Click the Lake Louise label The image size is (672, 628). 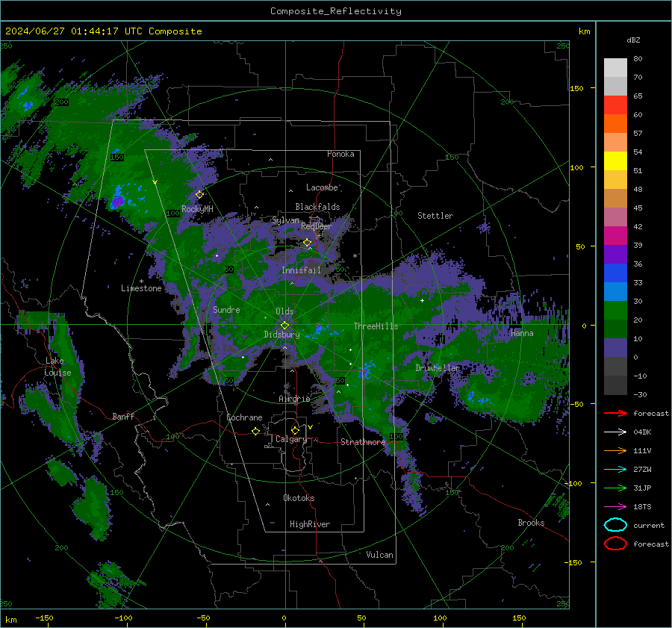click(x=57, y=367)
